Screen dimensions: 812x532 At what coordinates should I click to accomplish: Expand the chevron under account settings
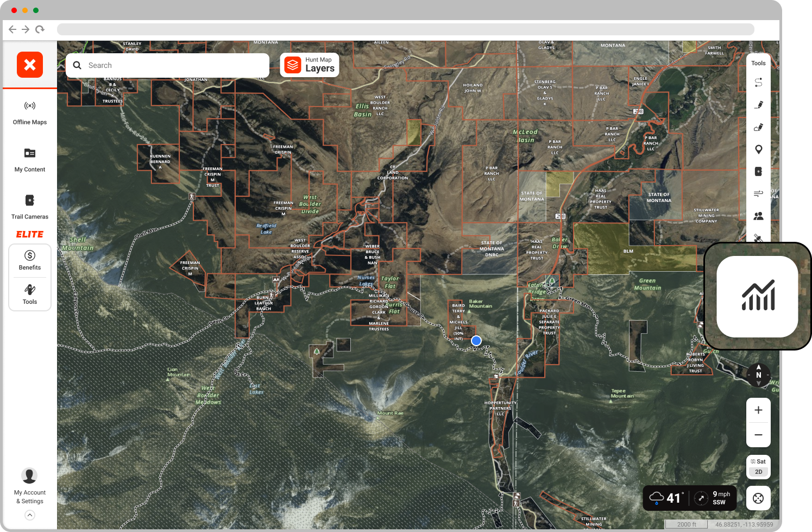(x=30, y=515)
